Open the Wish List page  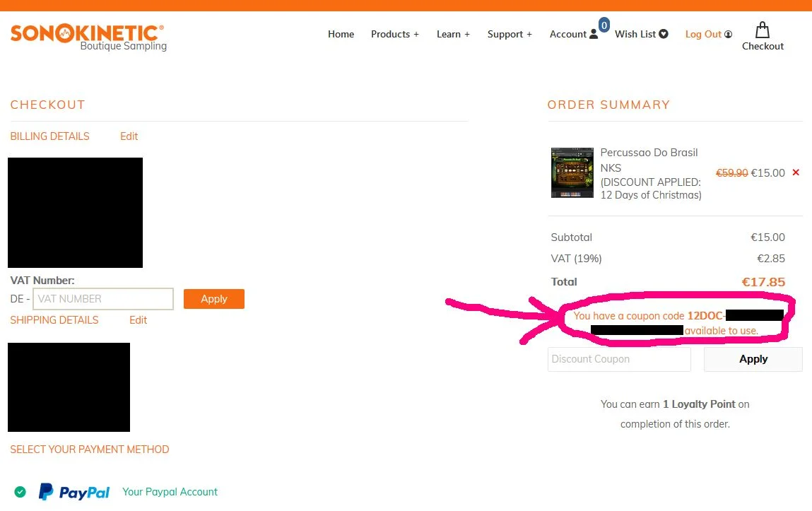coord(635,34)
